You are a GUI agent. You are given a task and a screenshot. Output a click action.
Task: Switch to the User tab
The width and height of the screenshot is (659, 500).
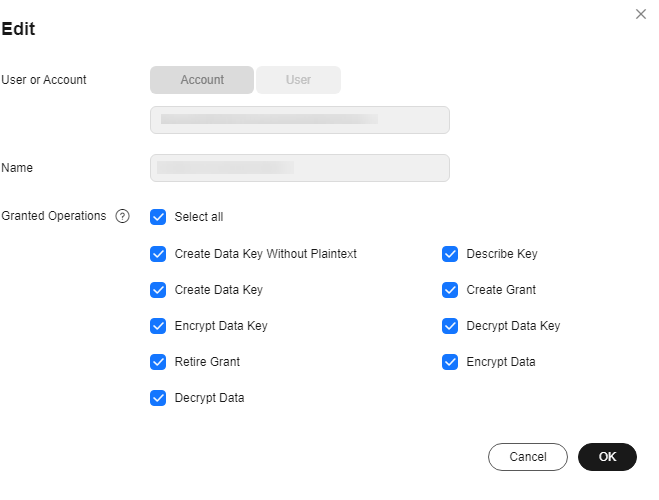[x=298, y=80]
